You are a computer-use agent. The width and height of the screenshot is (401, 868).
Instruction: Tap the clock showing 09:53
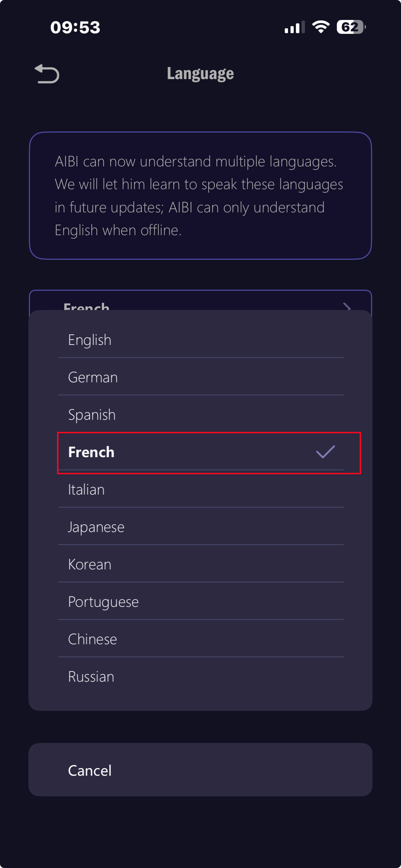pyautogui.click(x=75, y=27)
